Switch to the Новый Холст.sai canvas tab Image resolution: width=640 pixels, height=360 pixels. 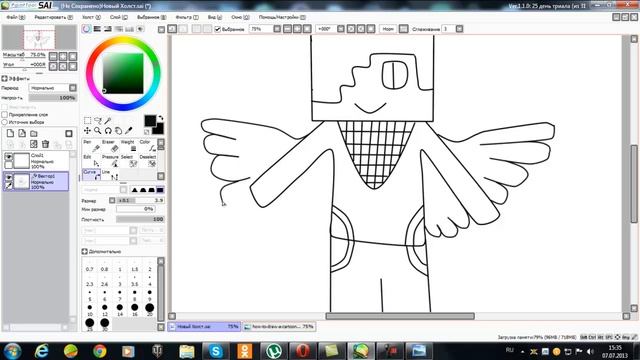point(204,327)
